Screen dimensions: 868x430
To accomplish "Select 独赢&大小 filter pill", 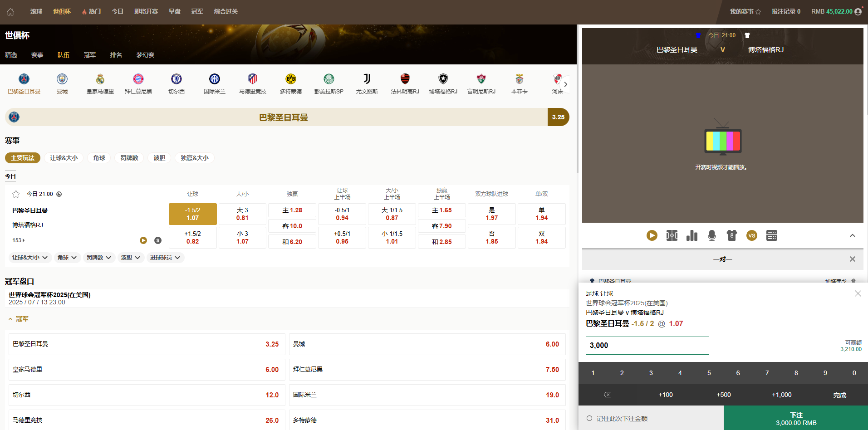I will [x=195, y=158].
